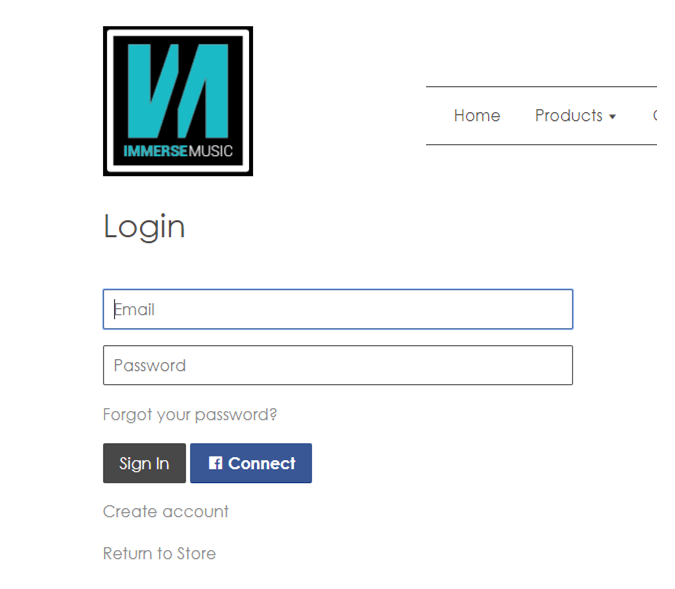Image resolution: width=675 pixels, height=589 pixels.
Task: Click the Password placeholder text
Action: click(x=150, y=366)
